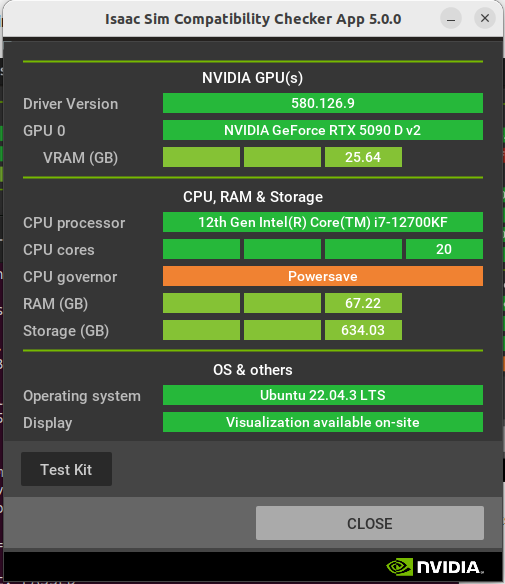Click the CPU cores value 20 segment
The image size is (505, 584).
(x=444, y=249)
